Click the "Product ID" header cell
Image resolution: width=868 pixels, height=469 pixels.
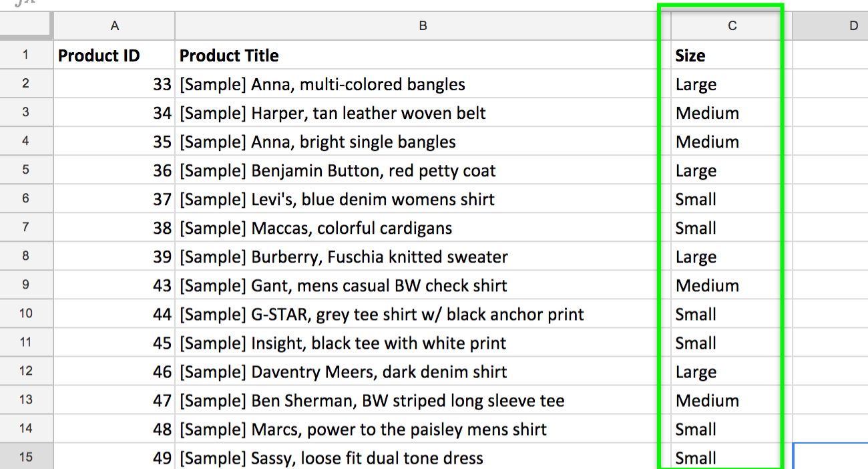click(x=114, y=55)
